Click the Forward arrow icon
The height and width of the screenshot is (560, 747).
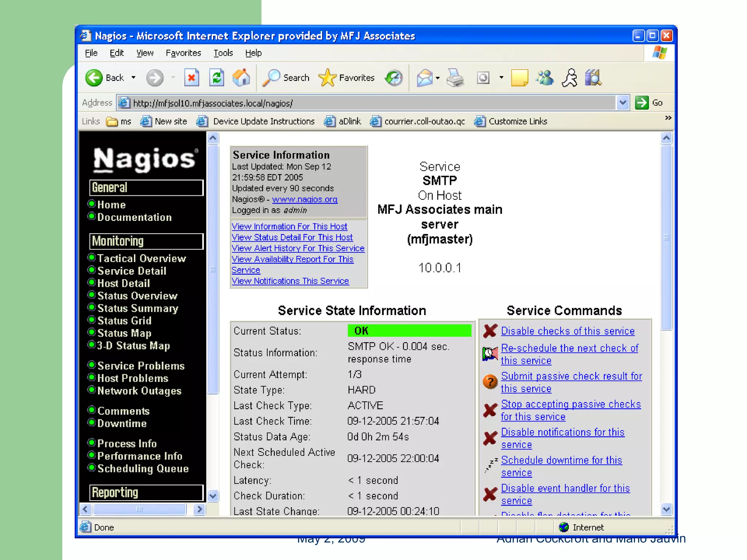pyautogui.click(x=155, y=78)
